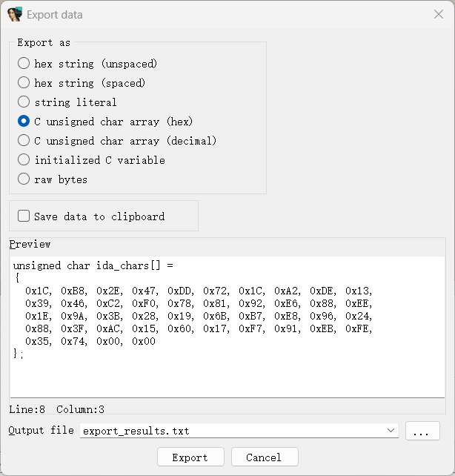Click into the export_results.txt filename field
Screen dimensions: 455x476
(x=232, y=431)
